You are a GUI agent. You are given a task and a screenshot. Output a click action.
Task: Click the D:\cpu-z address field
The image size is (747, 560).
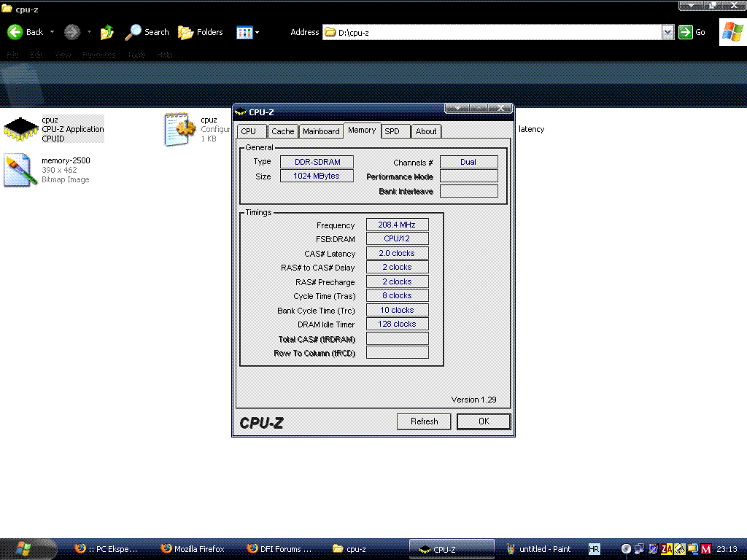pos(496,32)
